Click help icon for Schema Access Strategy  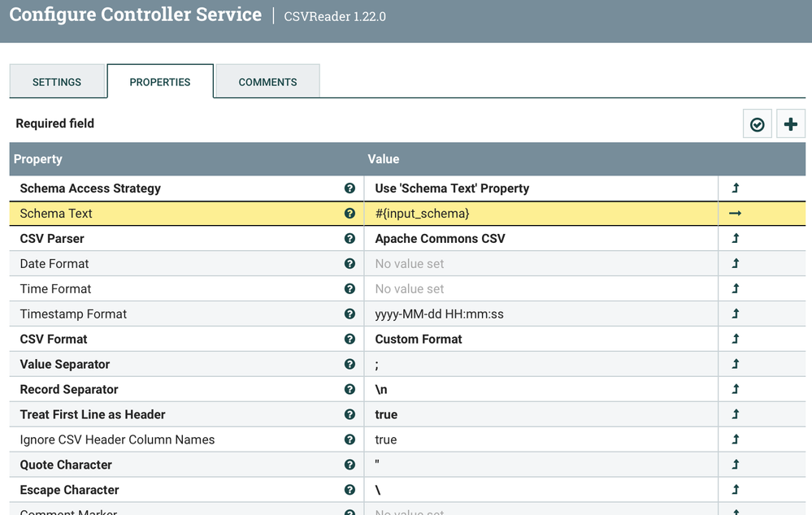click(350, 188)
